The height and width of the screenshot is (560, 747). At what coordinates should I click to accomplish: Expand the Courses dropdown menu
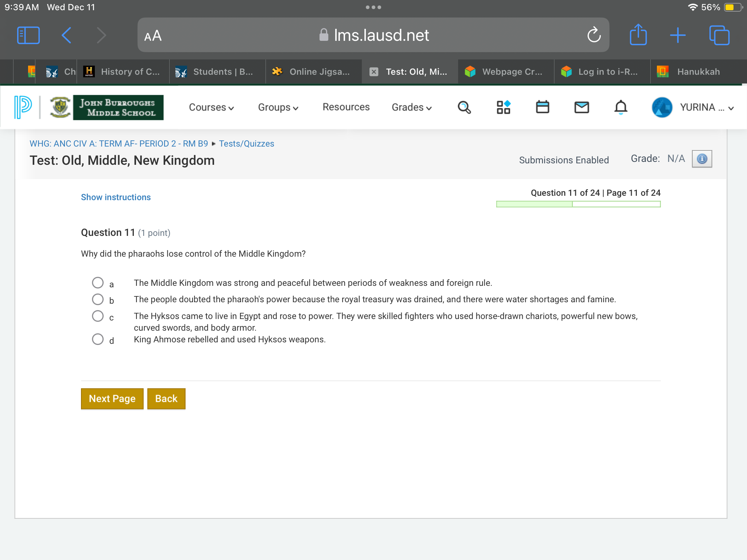[211, 107]
